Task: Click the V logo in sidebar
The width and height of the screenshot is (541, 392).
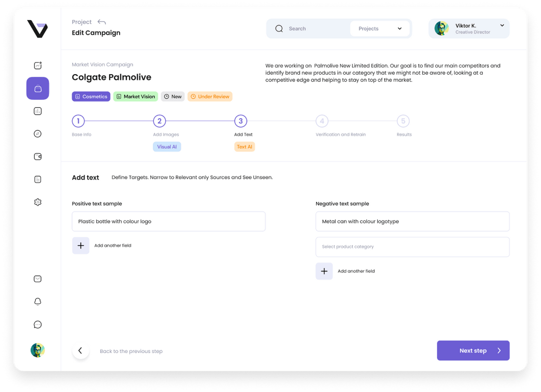Action: pyautogui.click(x=37, y=29)
